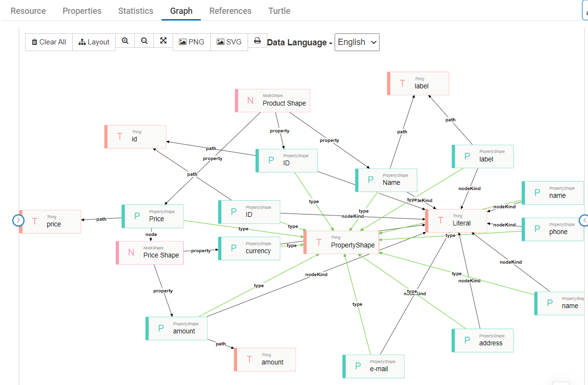This screenshot has height=385, width=588.
Task: Click the e-mail property shape node
Action: point(373,366)
